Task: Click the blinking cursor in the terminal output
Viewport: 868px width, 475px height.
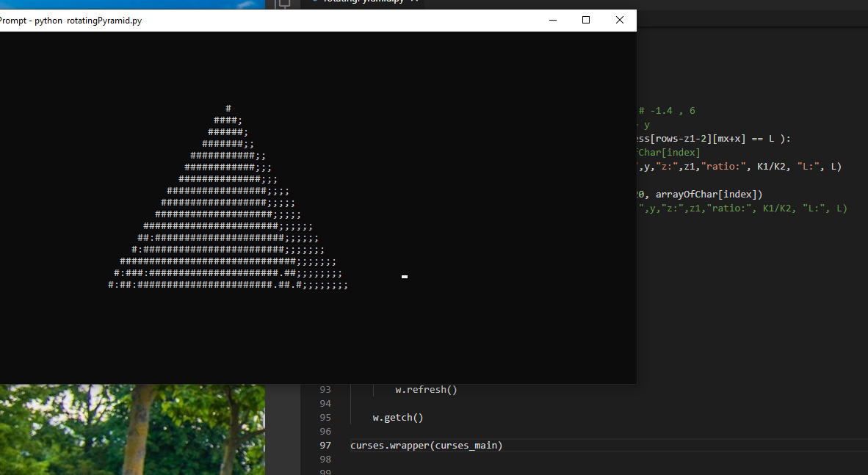Action: pyautogui.click(x=404, y=277)
